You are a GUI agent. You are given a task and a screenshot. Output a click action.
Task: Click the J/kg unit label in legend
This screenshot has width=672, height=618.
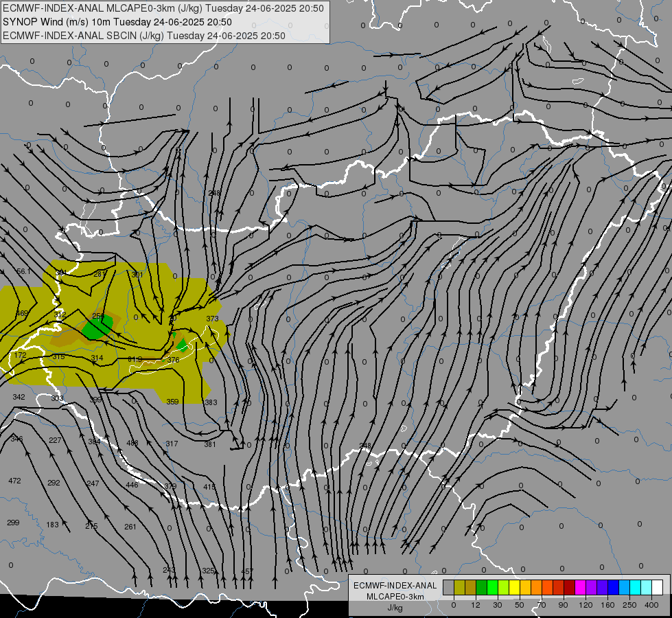[395, 608]
